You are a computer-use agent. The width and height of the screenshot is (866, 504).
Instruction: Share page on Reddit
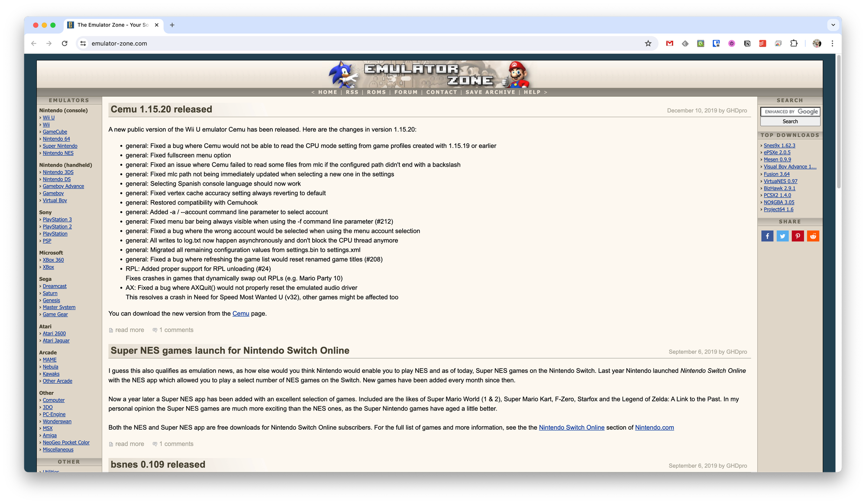[x=813, y=236]
